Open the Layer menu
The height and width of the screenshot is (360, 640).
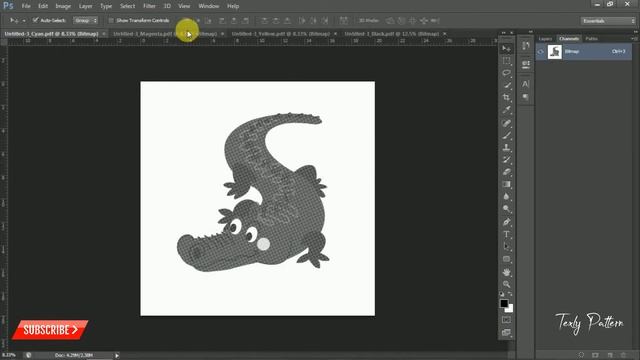coord(85,6)
